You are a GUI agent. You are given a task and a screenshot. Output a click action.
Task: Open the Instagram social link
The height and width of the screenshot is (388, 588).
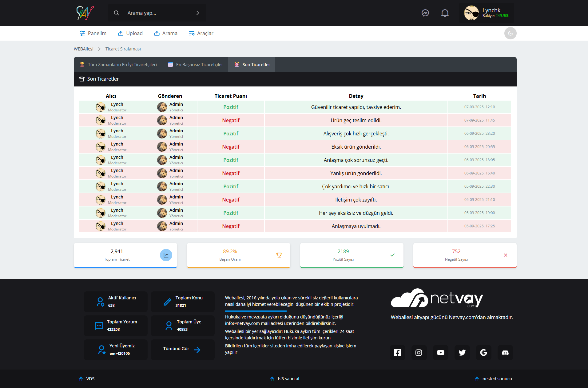[x=419, y=353]
